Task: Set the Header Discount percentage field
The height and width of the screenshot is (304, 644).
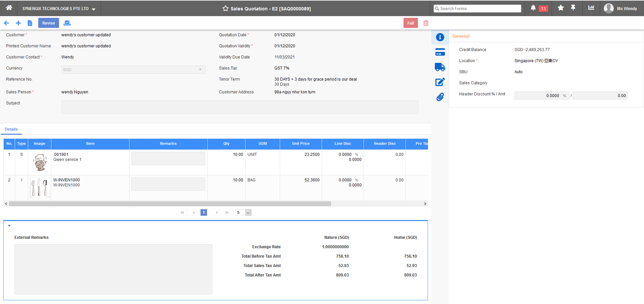Action: (542, 95)
